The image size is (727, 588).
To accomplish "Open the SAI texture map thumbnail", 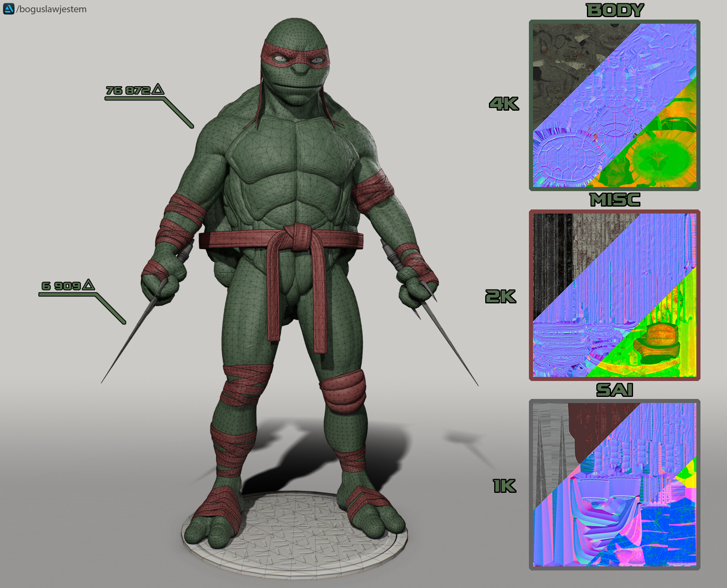I will coord(615,485).
